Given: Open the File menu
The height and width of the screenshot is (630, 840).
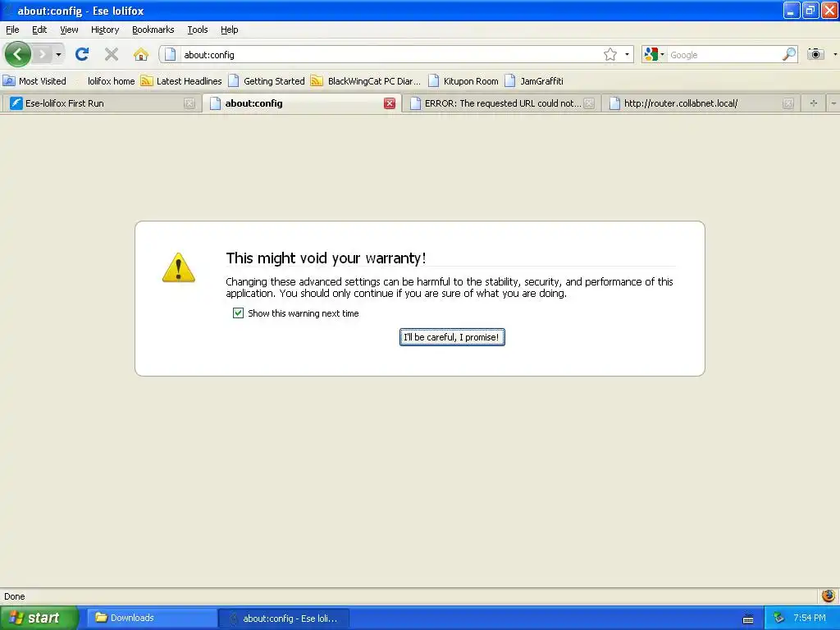Looking at the screenshot, I should [x=12, y=30].
